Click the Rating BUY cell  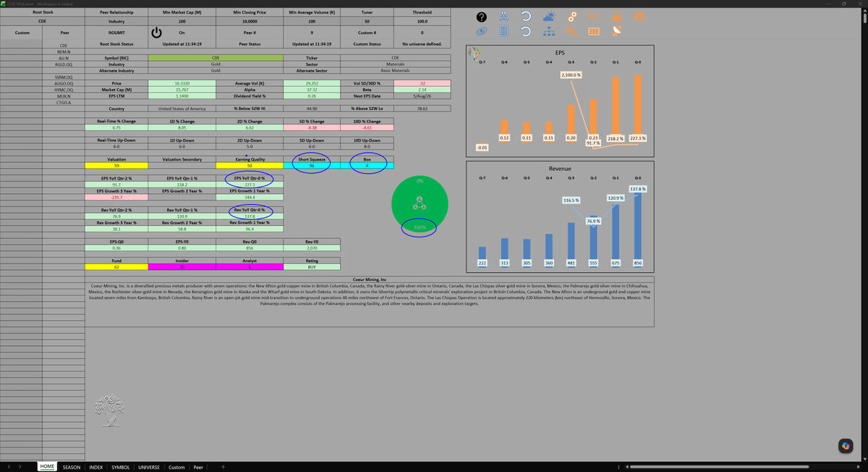click(x=312, y=267)
